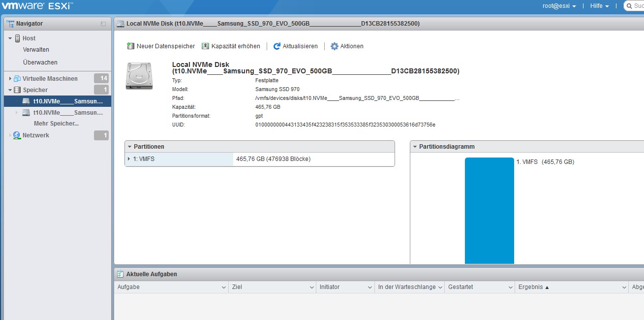
Task: Refresh with the Aktualisieren button
Action: (x=295, y=46)
